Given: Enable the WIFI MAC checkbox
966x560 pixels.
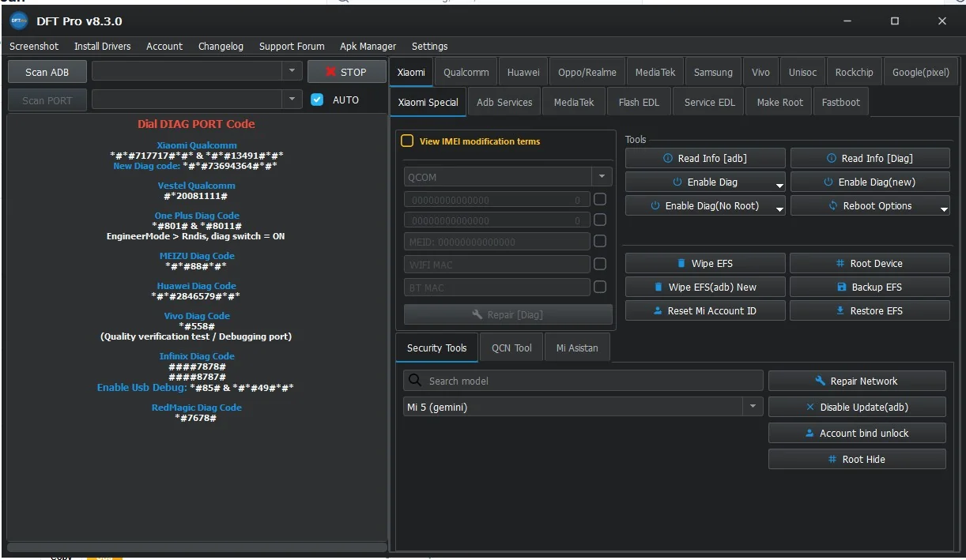Looking at the screenshot, I should pos(600,264).
